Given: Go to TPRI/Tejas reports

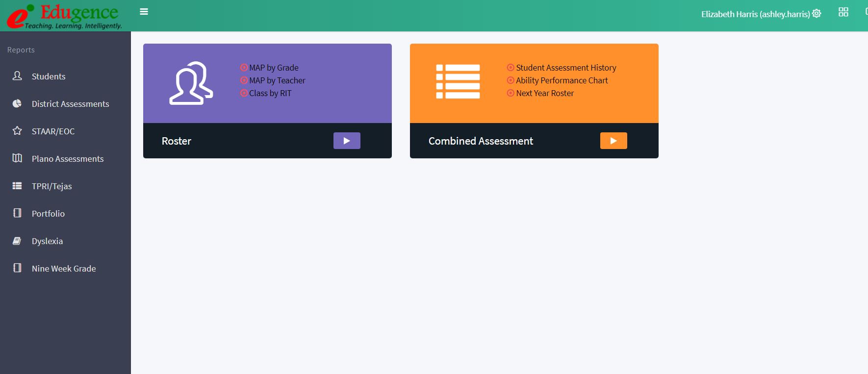Looking at the screenshot, I should [x=51, y=186].
